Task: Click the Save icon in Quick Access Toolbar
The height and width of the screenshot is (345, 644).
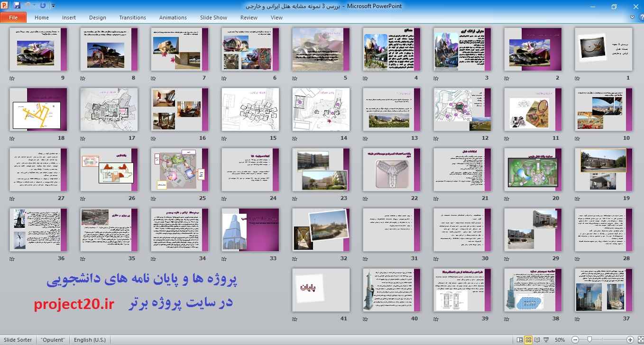Action: pyautogui.click(x=17, y=6)
